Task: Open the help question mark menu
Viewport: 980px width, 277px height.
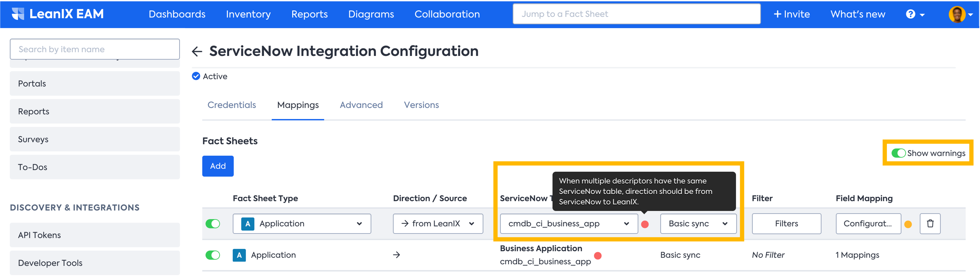Action: (915, 14)
